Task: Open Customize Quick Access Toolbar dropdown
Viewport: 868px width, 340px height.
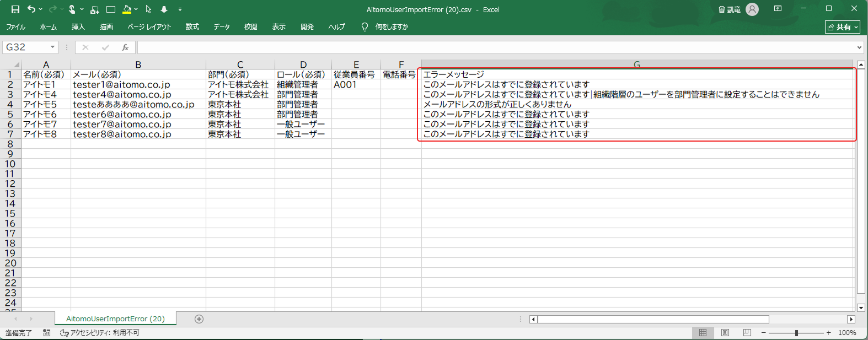Action: tap(180, 9)
